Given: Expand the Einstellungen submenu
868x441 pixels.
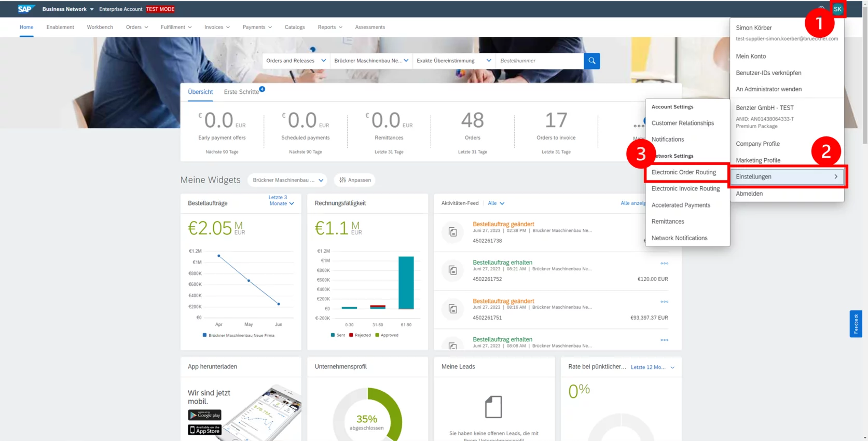Looking at the screenshot, I should pos(787,177).
